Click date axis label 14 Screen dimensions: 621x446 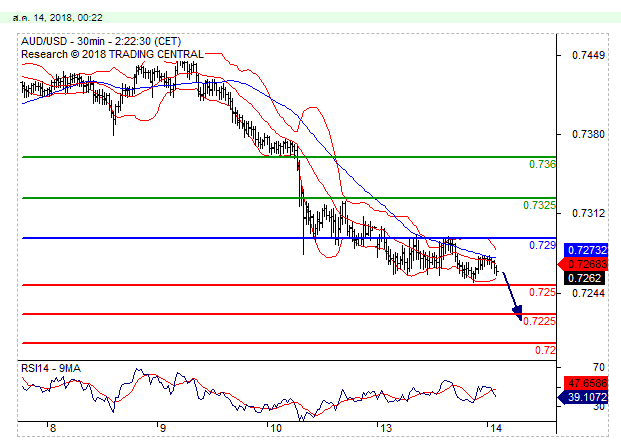pos(495,428)
